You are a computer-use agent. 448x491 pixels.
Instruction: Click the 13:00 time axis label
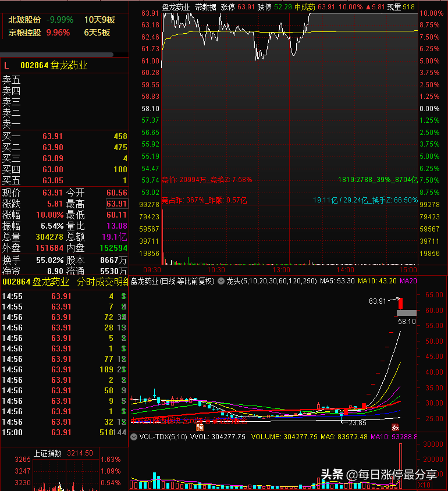[281, 270]
